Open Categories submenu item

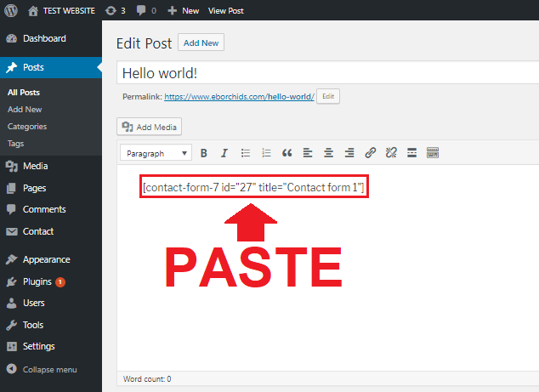[x=27, y=127]
